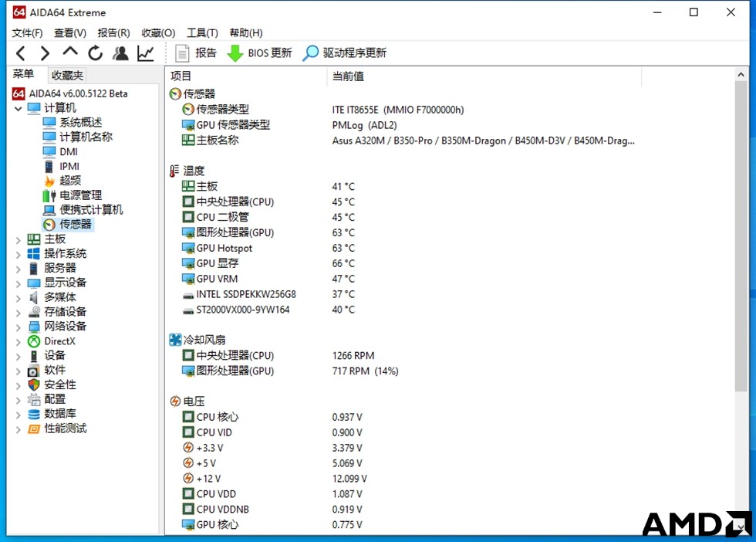
Task: Click the 操作系统 Windows logo icon
Action: click(34, 253)
